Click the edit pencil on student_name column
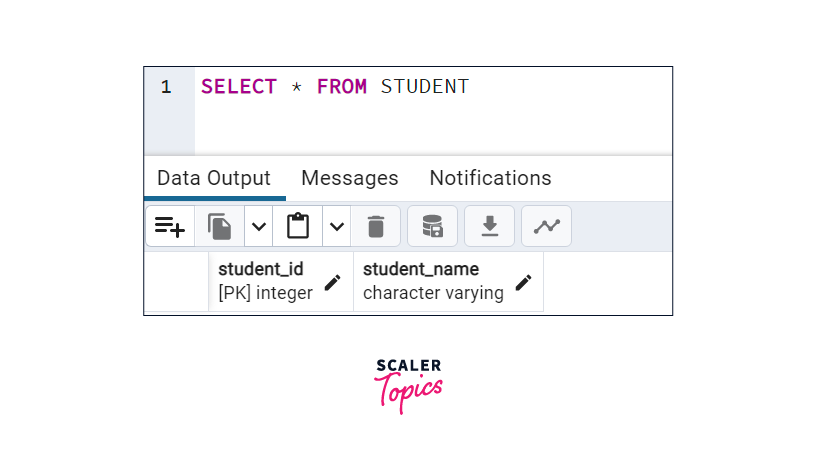 point(523,283)
